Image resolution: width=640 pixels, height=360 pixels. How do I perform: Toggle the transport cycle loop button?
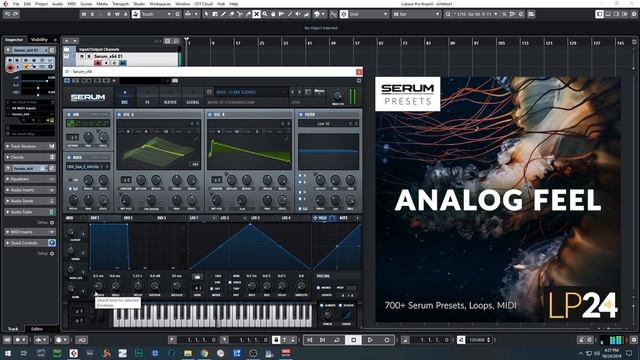click(337, 340)
